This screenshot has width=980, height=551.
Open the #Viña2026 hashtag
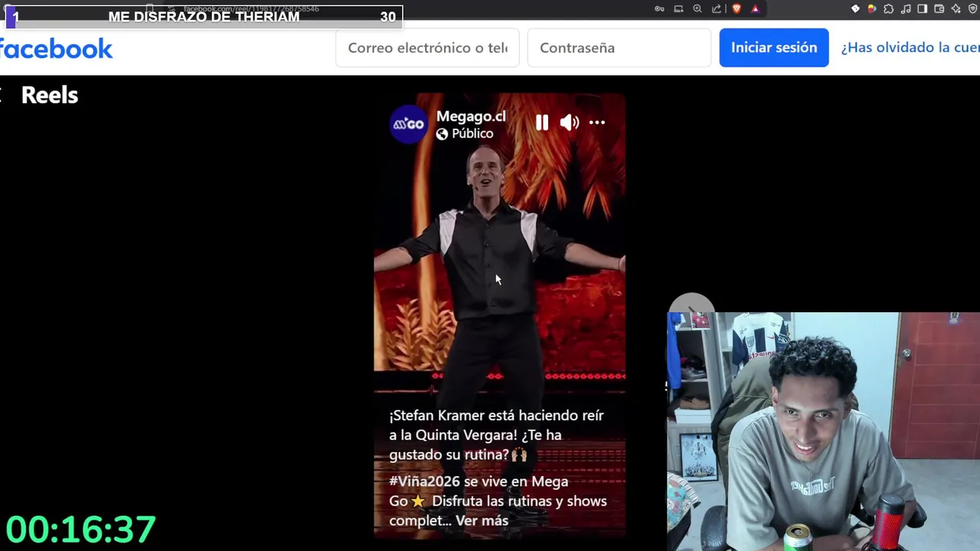click(424, 481)
